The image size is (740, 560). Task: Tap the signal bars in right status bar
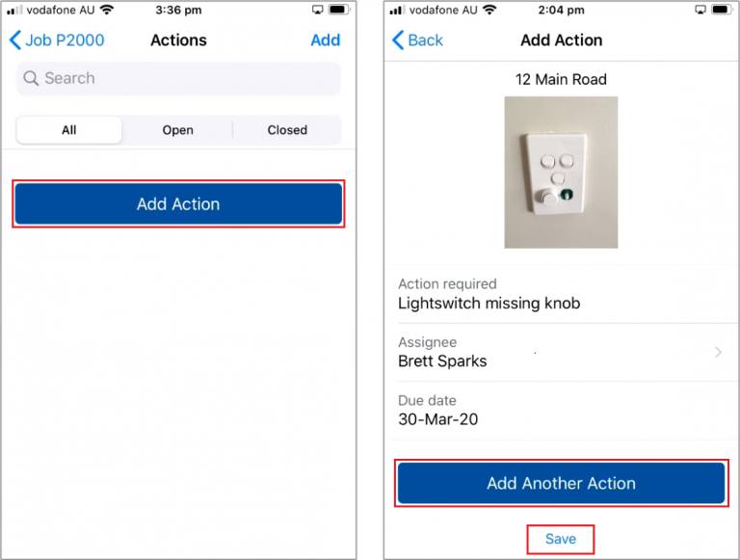tap(395, 10)
